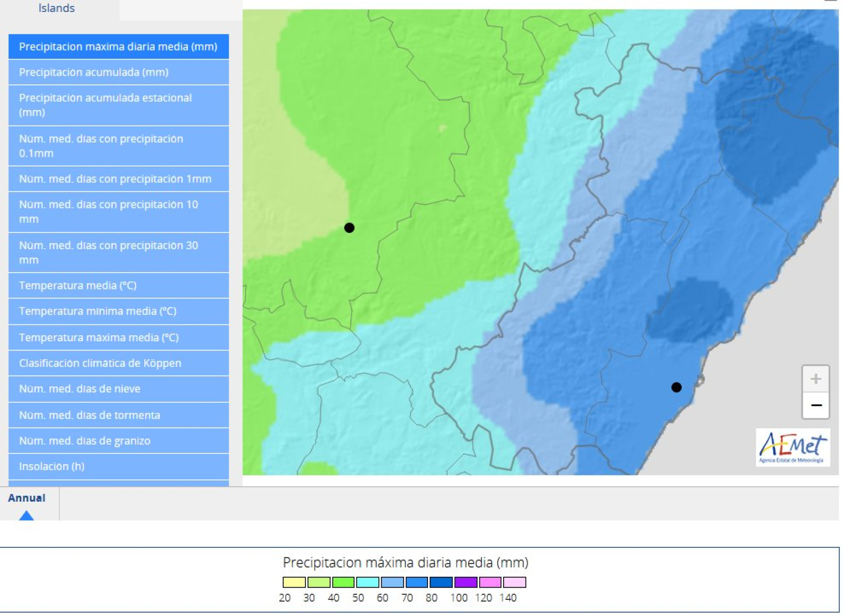
Task: Open Insolacion (h) layer
Action: point(119,466)
